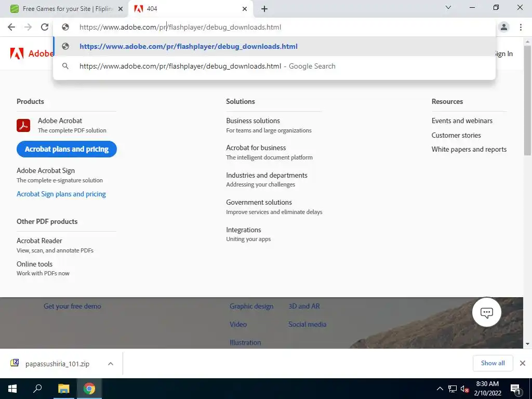Click the scrollbar down arrow
Image resolution: width=532 pixels, height=399 pixels.
click(527, 344)
